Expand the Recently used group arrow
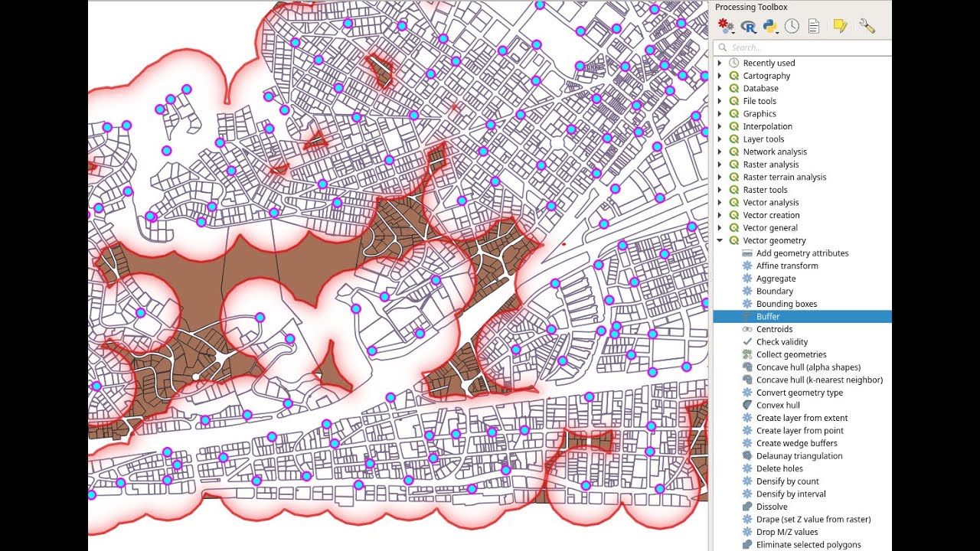Image resolution: width=980 pixels, height=551 pixels. [x=720, y=63]
